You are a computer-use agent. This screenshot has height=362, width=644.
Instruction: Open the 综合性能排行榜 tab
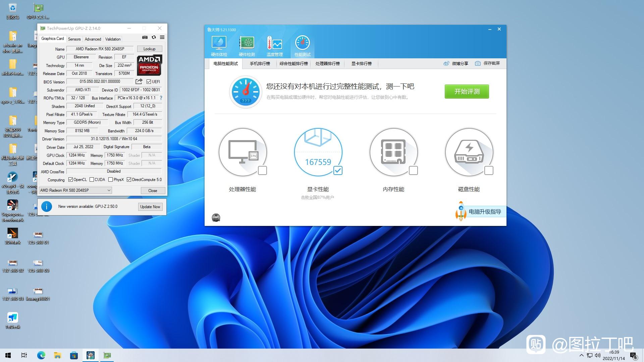click(x=293, y=63)
